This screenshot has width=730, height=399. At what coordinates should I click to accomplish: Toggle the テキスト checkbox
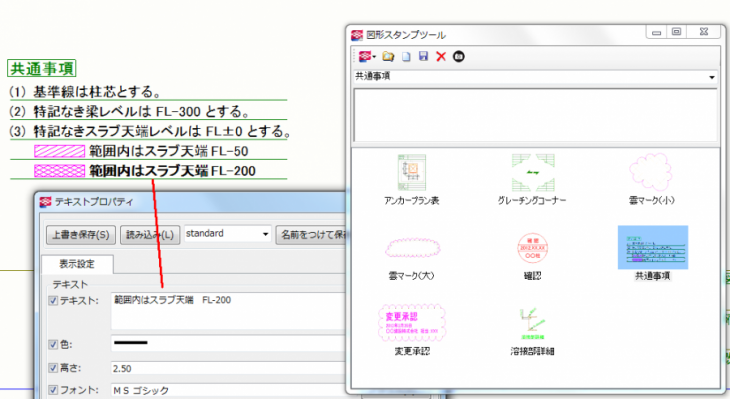[53, 301]
